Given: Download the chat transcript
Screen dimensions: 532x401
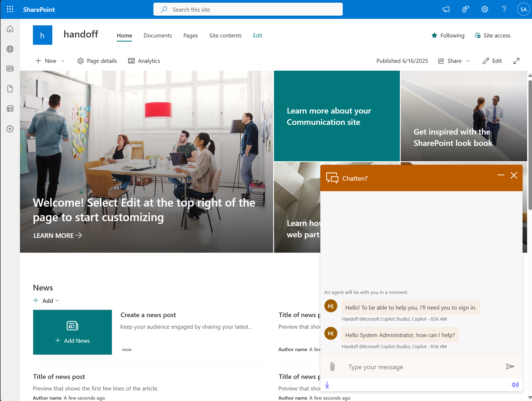Looking at the screenshot, I should pos(327,385).
